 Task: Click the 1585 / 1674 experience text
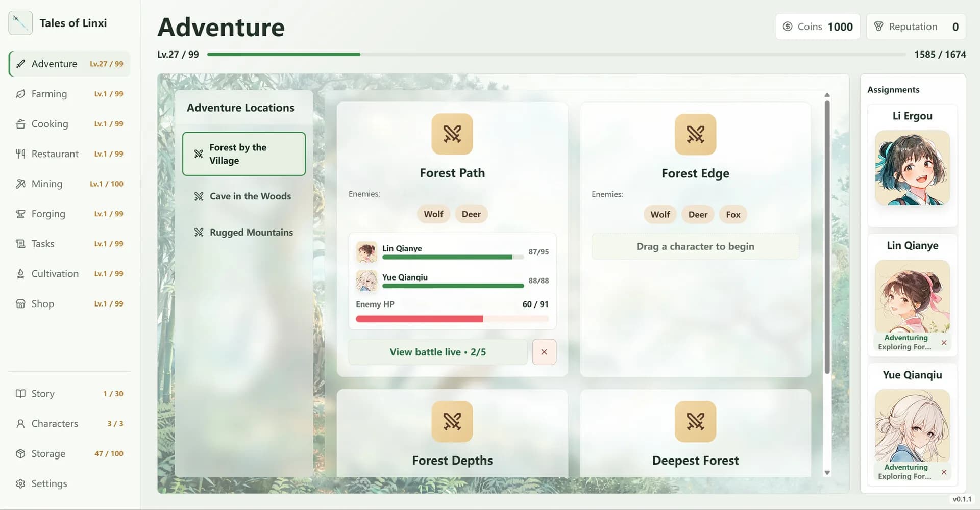click(940, 54)
